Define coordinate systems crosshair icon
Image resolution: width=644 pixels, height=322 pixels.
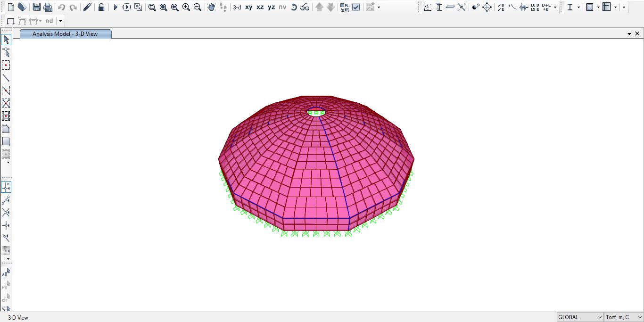487,7
